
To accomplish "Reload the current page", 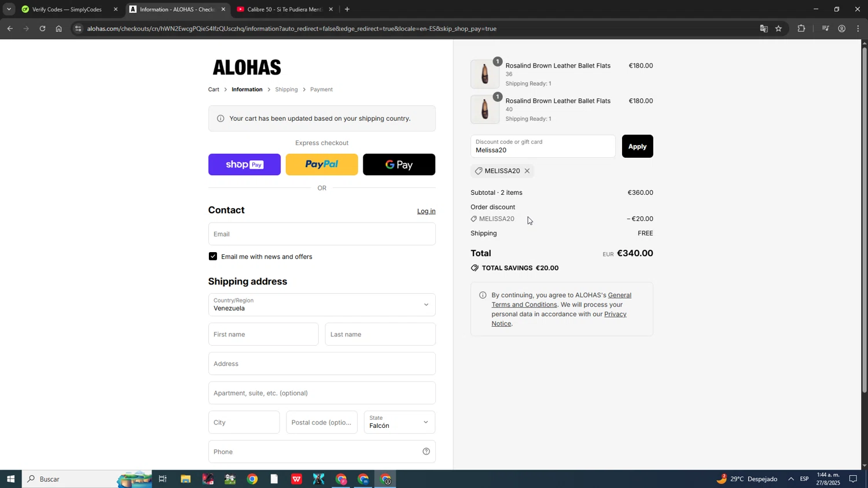I will (x=42, y=28).
